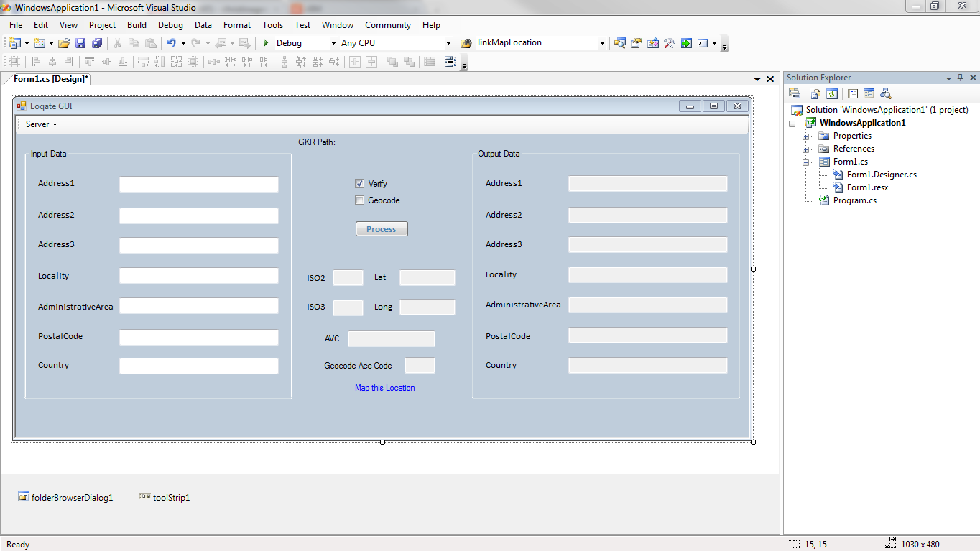Screen dimensions: 980x551
Task: Select the Form1.cs [Design] tab
Action: click(x=50, y=79)
